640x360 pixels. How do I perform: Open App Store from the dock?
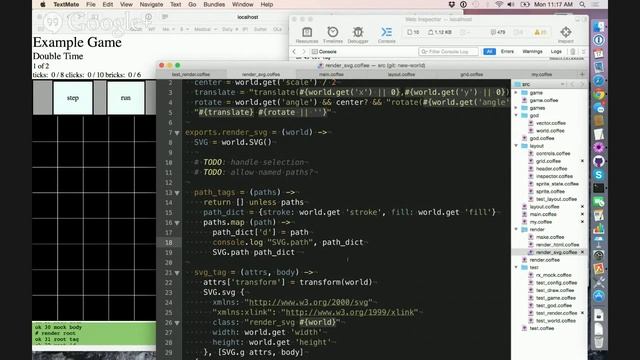(x=599, y=296)
